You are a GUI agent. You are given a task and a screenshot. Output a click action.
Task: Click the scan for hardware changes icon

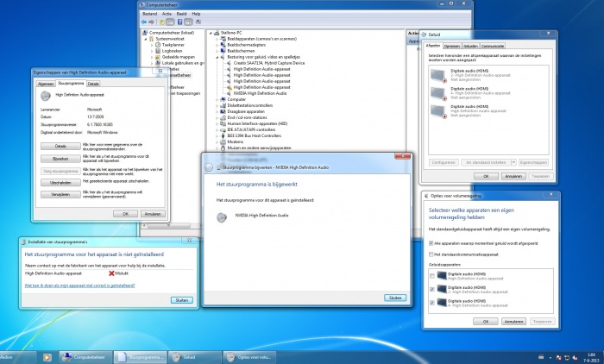(x=198, y=22)
